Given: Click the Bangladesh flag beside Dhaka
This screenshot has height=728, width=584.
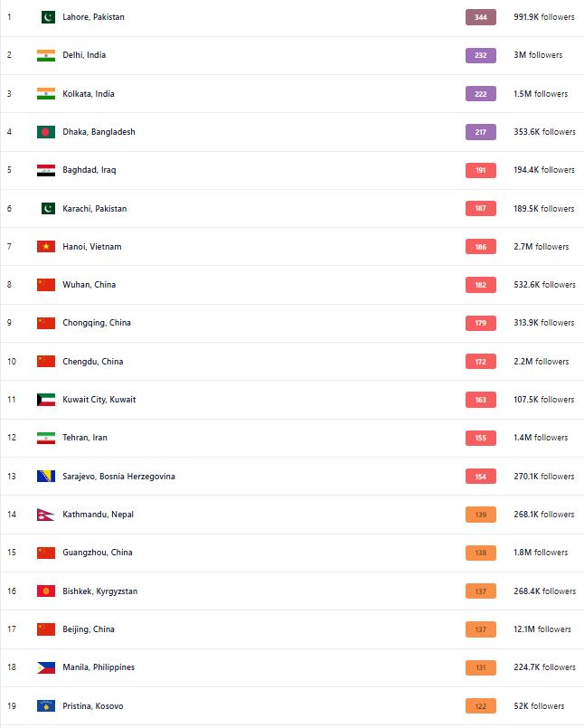Looking at the screenshot, I should 46,132.
